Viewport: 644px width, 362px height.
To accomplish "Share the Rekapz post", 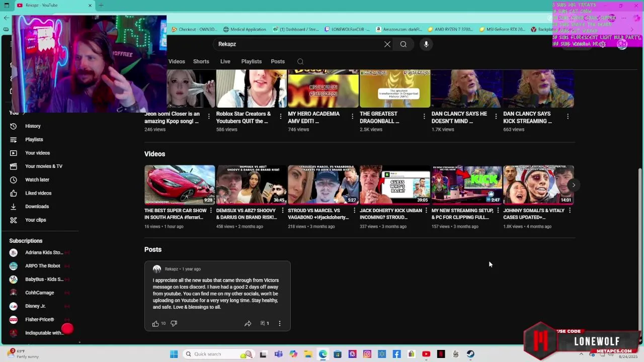I will pyautogui.click(x=248, y=324).
